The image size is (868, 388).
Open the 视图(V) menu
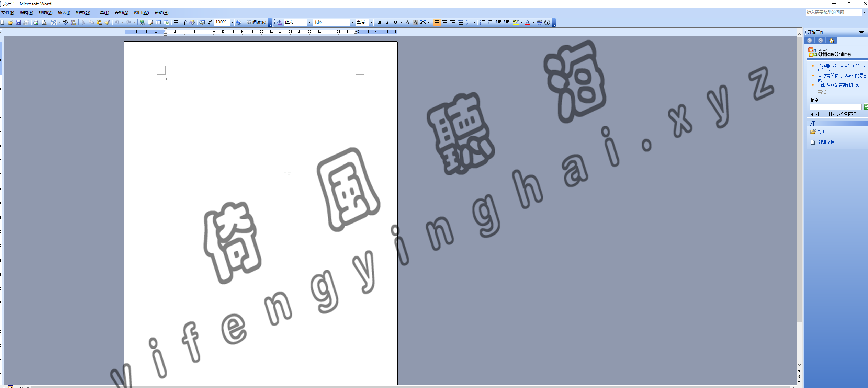coord(45,13)
